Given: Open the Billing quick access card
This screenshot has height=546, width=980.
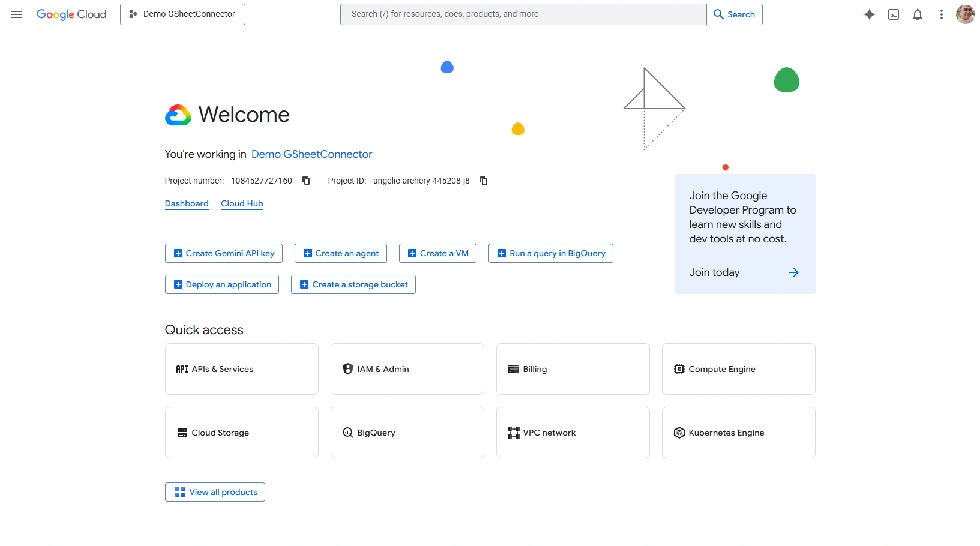Looking at the screenshot, I should click(573, 369).
